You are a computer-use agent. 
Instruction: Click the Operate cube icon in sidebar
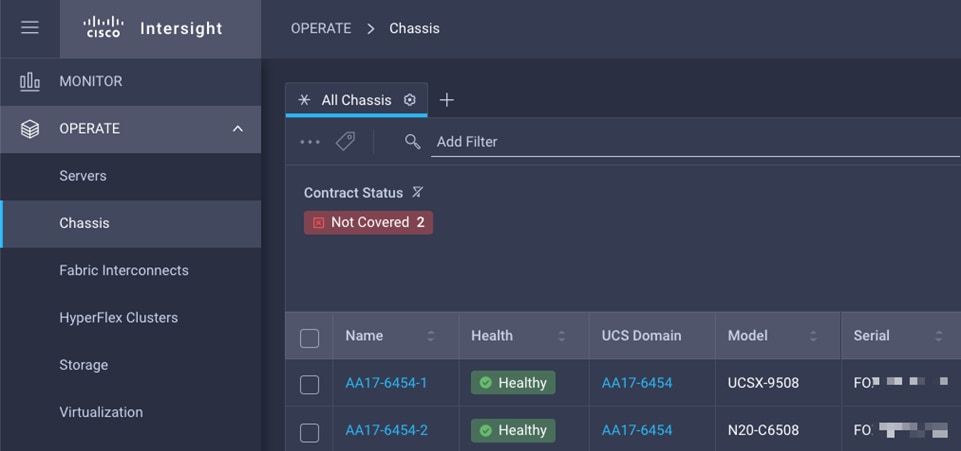29,129
